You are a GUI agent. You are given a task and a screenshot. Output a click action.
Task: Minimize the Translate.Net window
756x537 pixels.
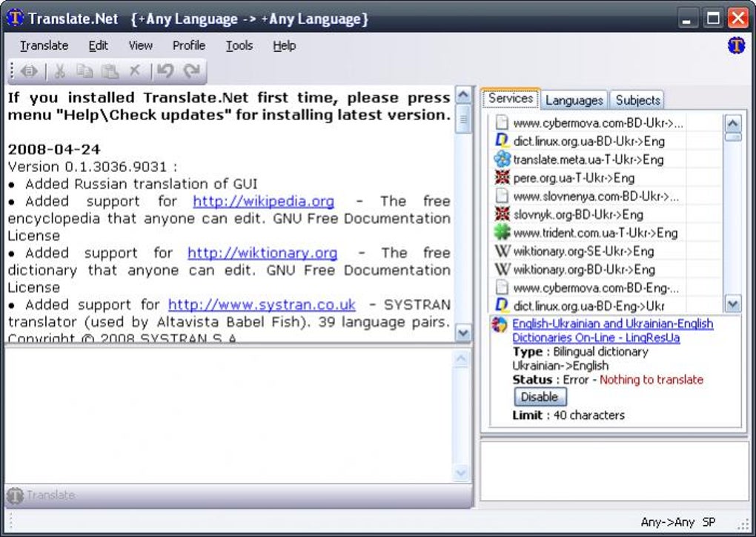(x=688, y=19)
